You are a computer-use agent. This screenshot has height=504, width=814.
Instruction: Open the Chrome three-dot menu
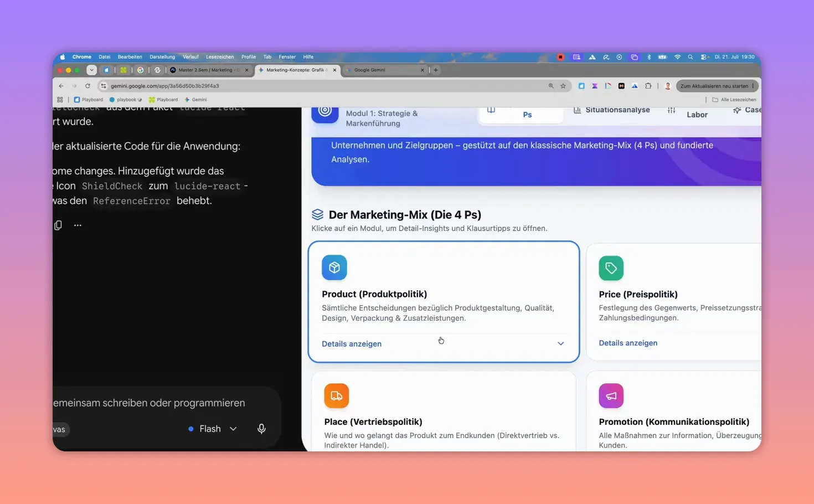753,86
